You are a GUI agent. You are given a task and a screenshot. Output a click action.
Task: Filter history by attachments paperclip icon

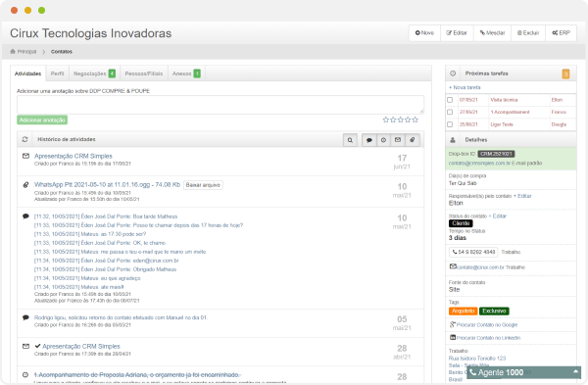click(x=413, y=140)
